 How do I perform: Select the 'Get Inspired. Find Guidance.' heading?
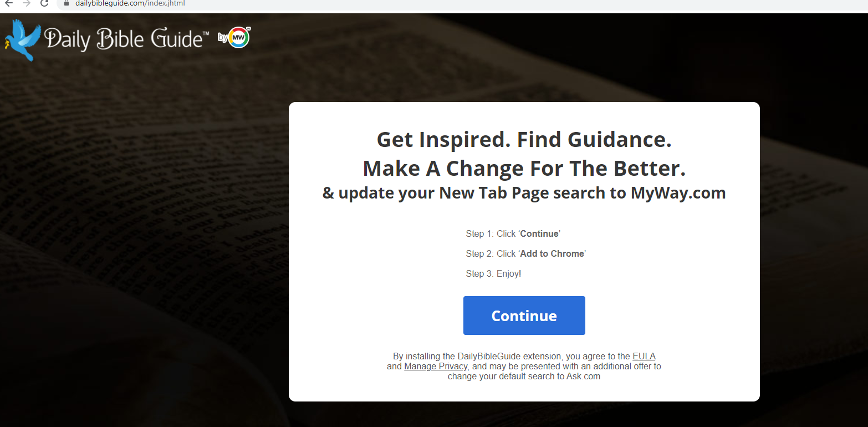click(524, 139)
